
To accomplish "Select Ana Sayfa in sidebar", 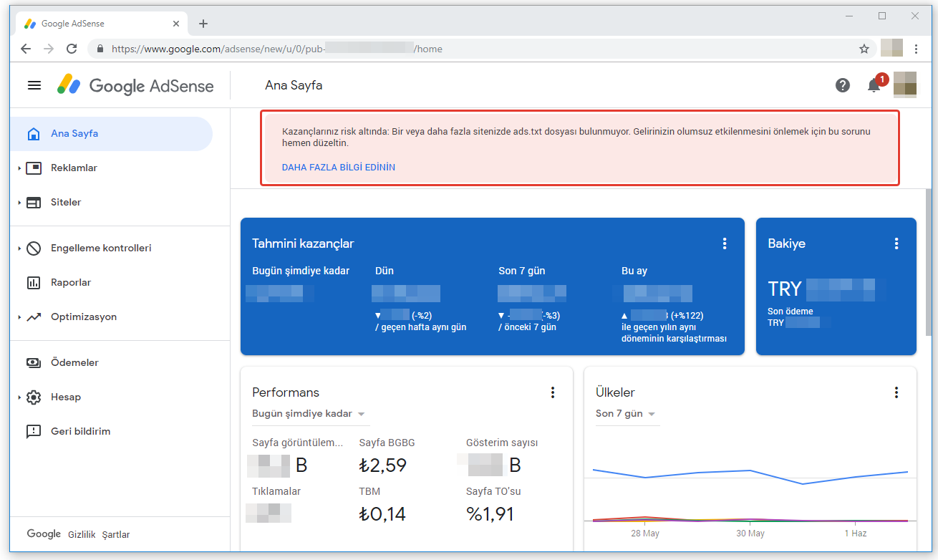I will [74, 134].
